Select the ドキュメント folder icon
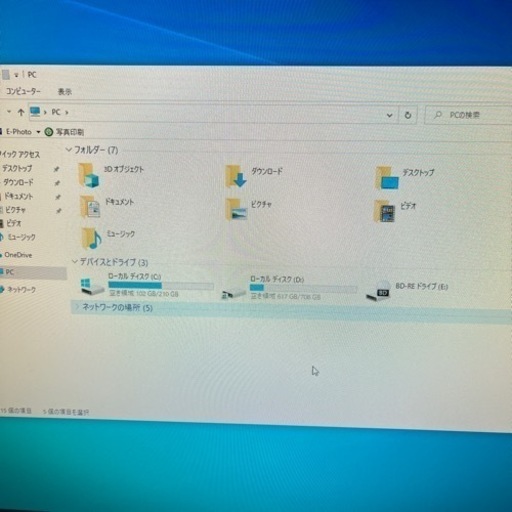Screen dimensions: 512x512 [90, 207]
